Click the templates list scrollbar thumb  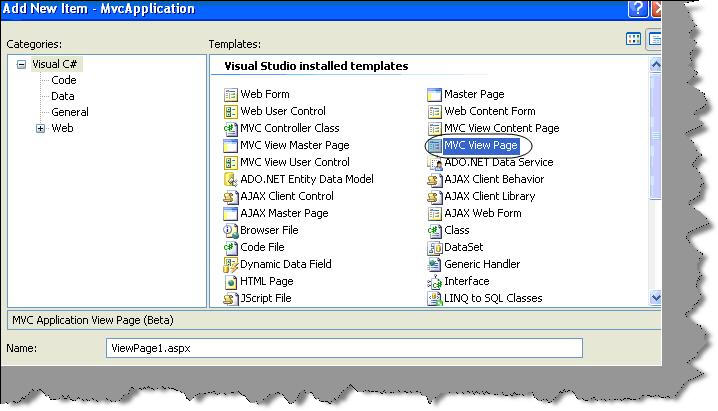pos(655,136)
